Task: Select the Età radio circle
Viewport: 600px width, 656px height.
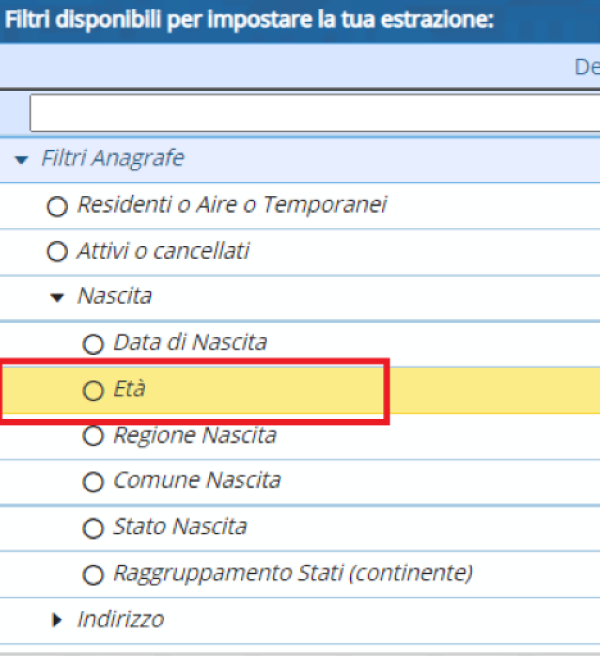Action: [93, 391]
